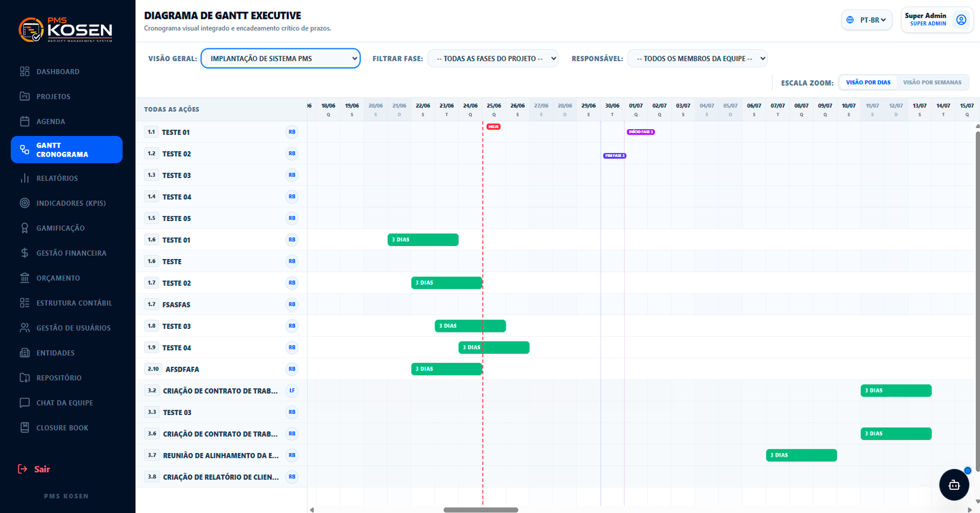Click the Chat da Equipe bubble icon
The height and width of the screenshot is (513, 980).
pos(24,403)
